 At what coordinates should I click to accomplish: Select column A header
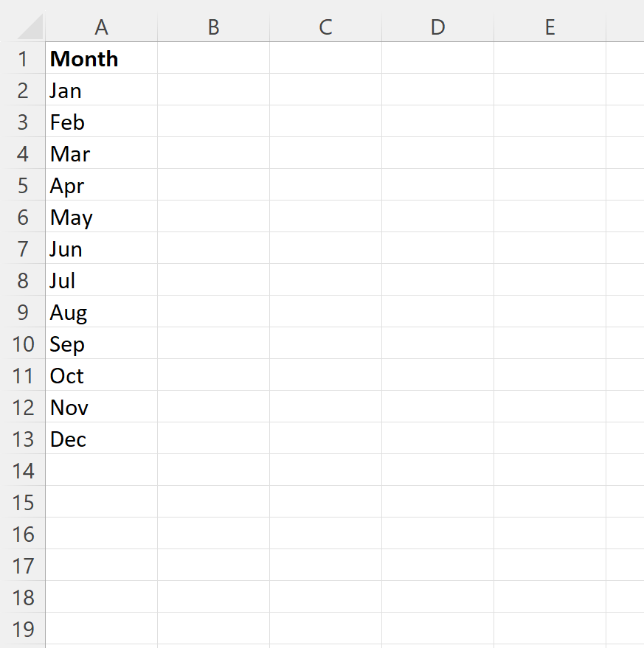(101, 27)
